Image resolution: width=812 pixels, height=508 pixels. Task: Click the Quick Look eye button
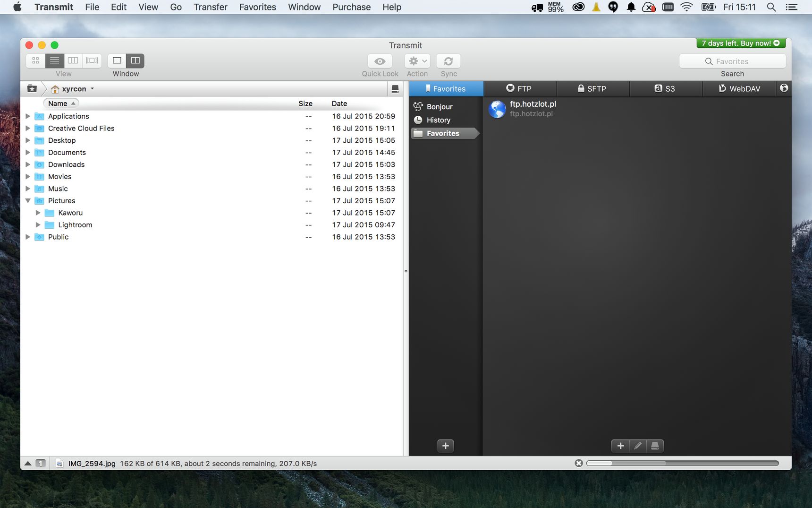point(380,61)
